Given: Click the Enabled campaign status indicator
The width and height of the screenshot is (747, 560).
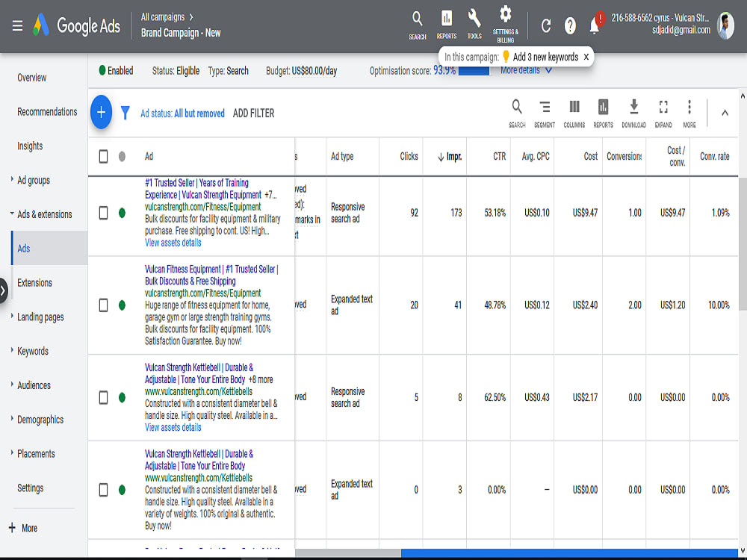Looking at the screenshot, I should [116, 71].
